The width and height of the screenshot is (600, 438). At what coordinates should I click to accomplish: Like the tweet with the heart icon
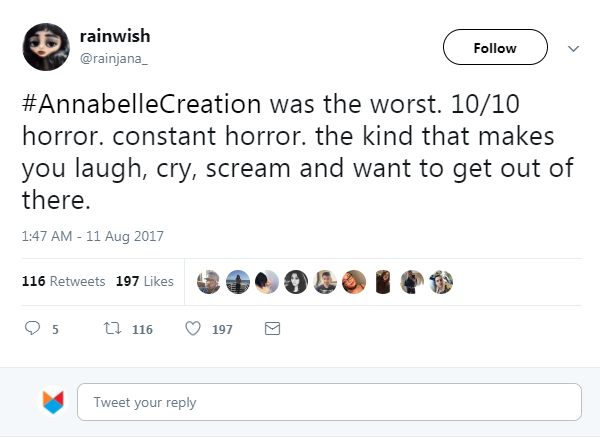pos(194,328)
